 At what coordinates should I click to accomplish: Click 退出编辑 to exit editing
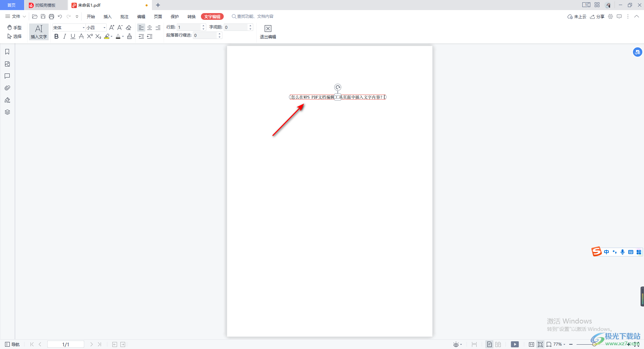[268, 32]
